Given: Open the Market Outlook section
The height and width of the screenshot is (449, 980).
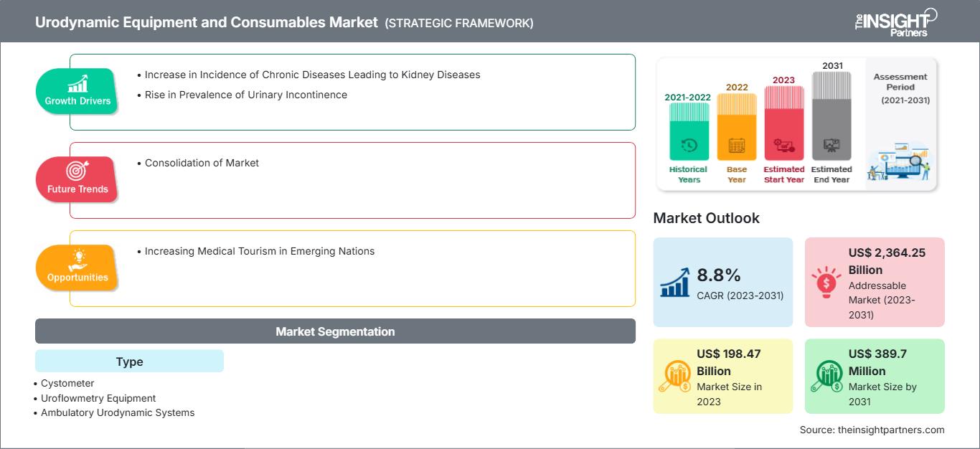Looking at the screenshot, I should [706, 218].
